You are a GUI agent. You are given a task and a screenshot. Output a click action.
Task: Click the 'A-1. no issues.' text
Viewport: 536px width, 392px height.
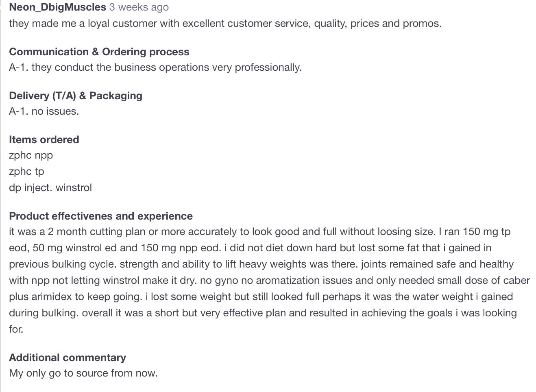point(44,111)
